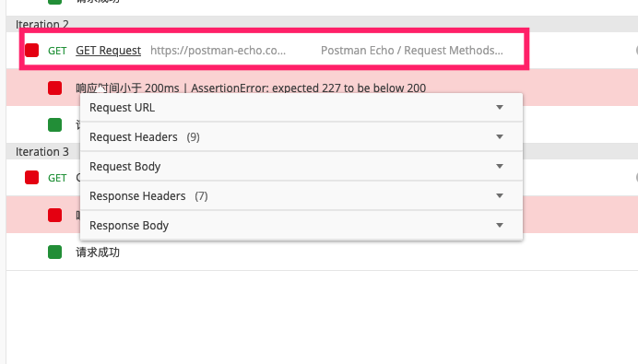The height and width of the screenshot is (364, 638).
Task: Click red failed status icon for Iteration 2 request
Action: coord(31,51)
